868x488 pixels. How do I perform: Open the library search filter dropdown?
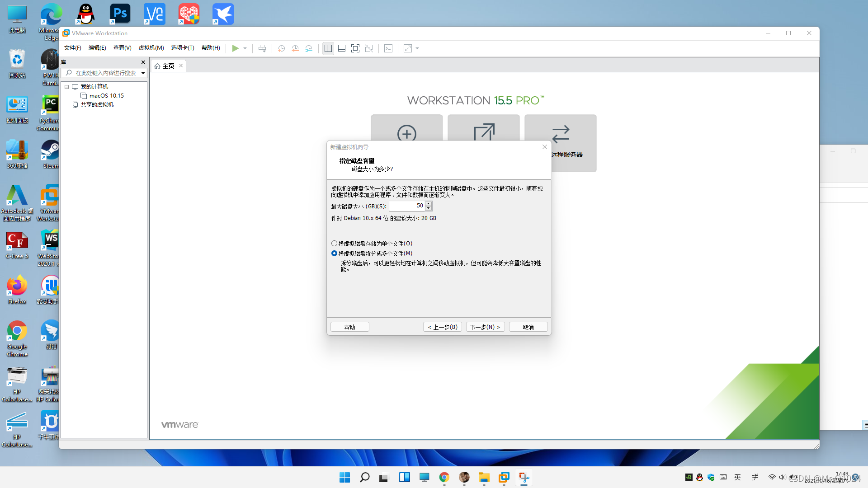click(x=143, y=73)
